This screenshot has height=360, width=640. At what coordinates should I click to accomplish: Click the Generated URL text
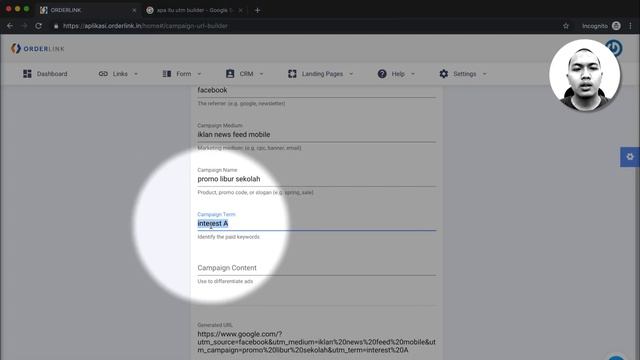pos(316,342)
